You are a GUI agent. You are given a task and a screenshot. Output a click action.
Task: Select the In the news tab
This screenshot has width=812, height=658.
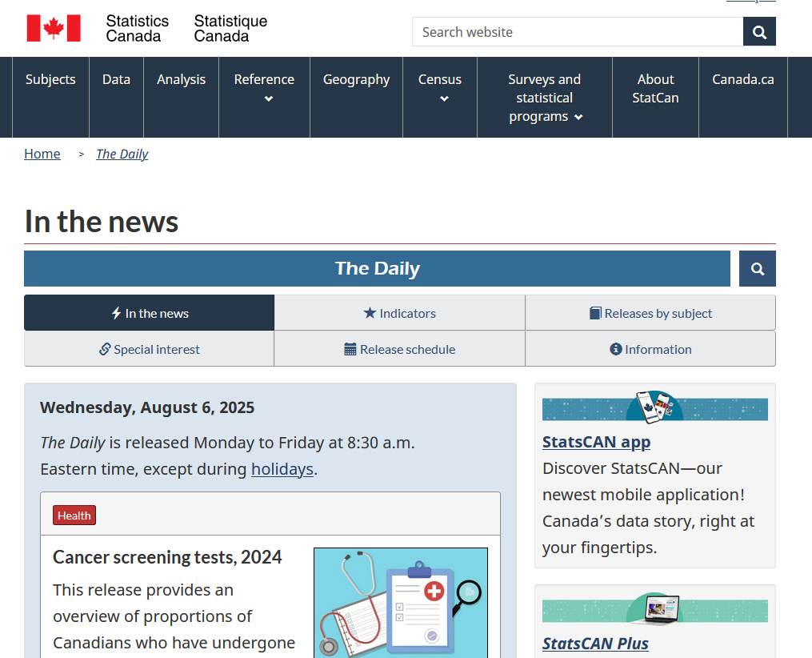point(149,313)
